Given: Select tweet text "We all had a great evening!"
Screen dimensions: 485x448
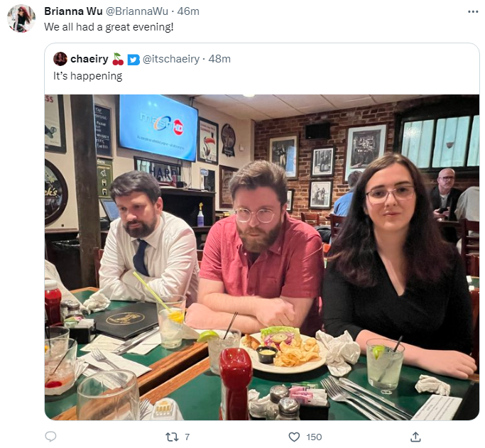Looking at the screenshot, I should tap(109, 27).
